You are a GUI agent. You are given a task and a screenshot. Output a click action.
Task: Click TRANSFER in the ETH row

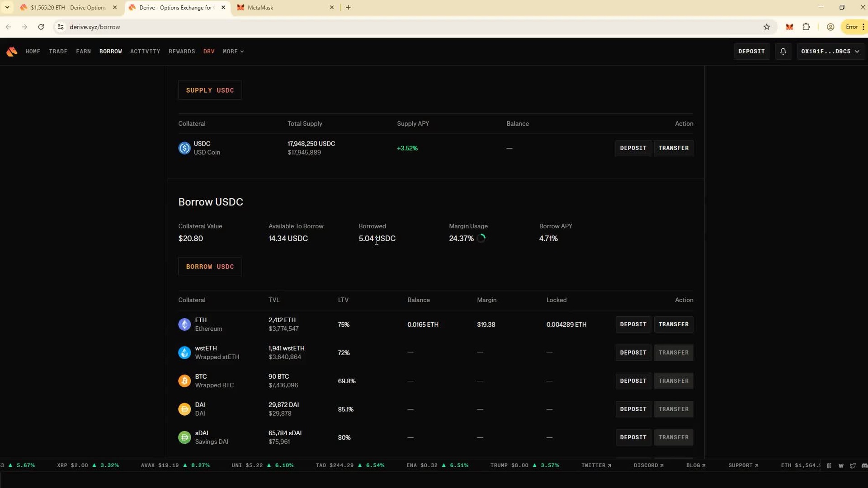point(673,324)
